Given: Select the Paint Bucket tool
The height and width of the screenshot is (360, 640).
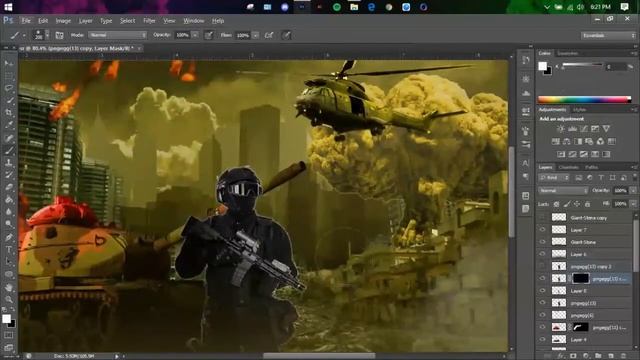Looking at the screenshot, I should pos(9,200).
